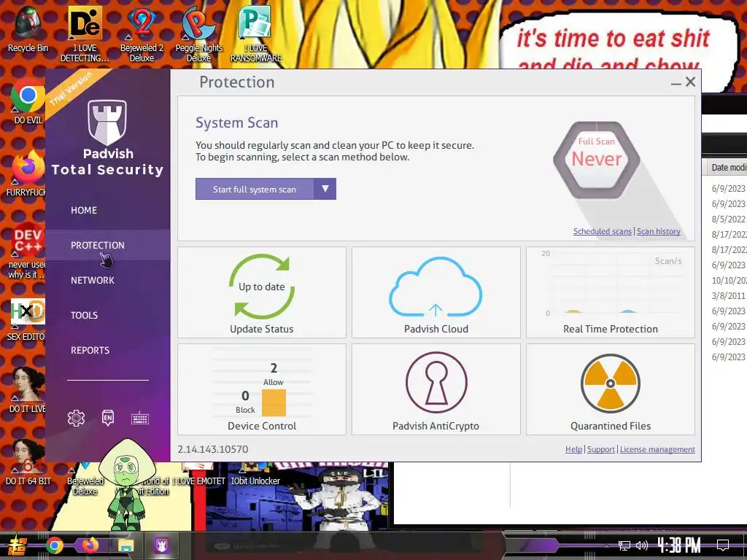Click the 2.14.143.10570 version text

(x=213, y=449)
